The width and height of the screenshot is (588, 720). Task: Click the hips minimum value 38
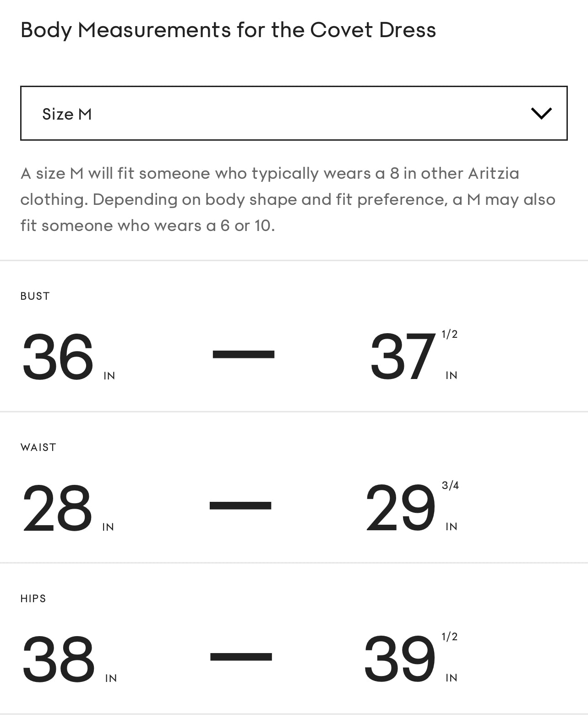[x=58, y=660]
